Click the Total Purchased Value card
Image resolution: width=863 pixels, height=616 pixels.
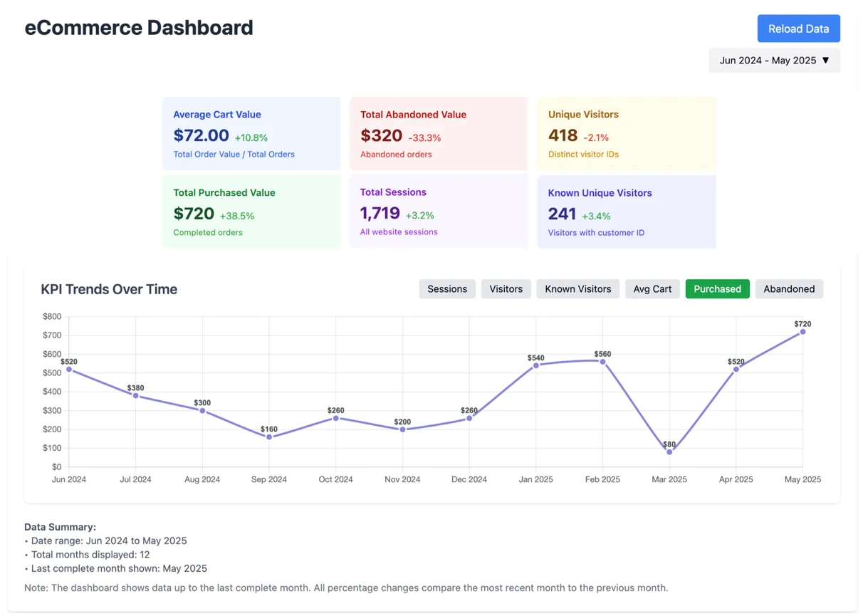coord(251,212)
